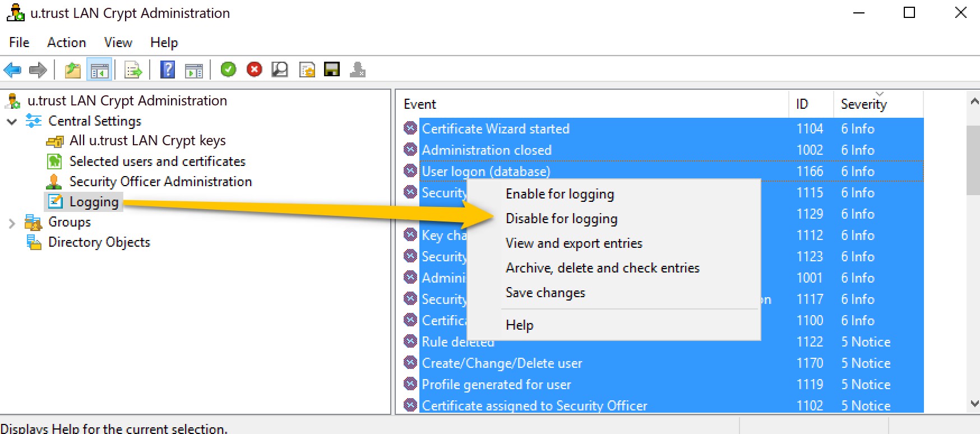Expand the Groups tree node
980x434 pixels.
(12, 223)
